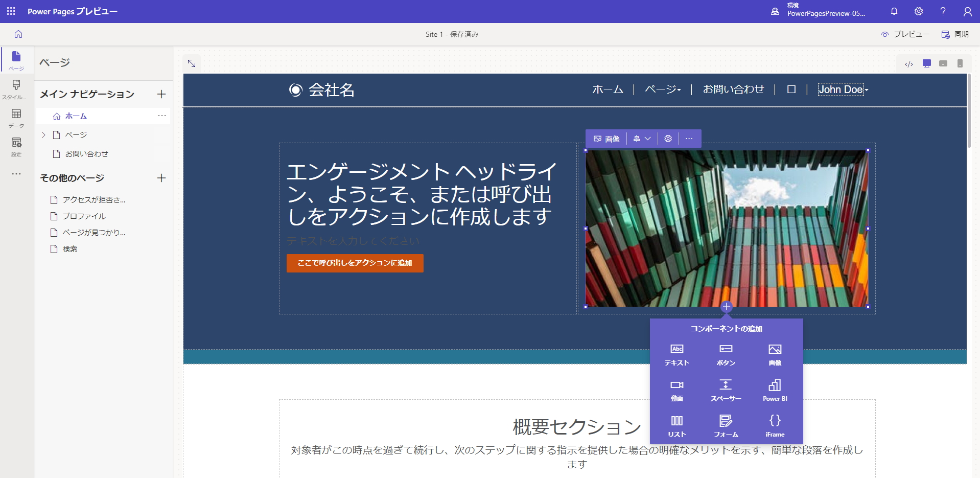画像ツールバーの配置ドロップダウンを開く

tap(642, 138)
